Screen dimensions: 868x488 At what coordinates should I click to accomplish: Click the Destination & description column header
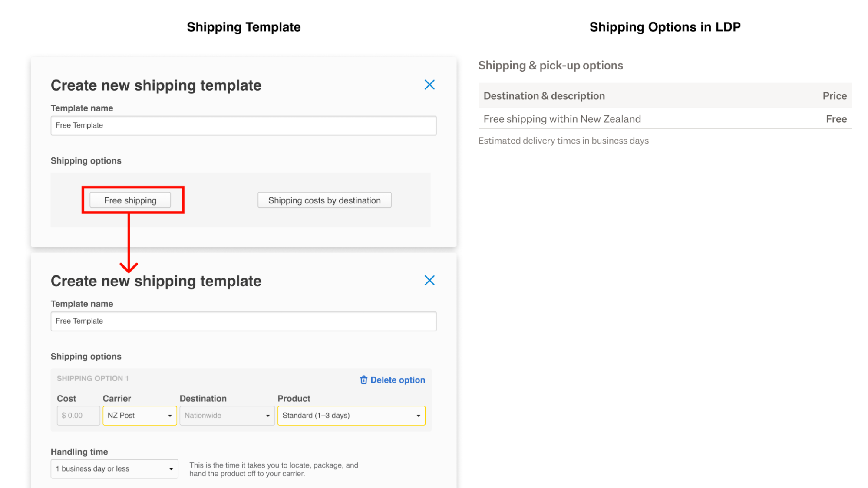coord(544,95)
